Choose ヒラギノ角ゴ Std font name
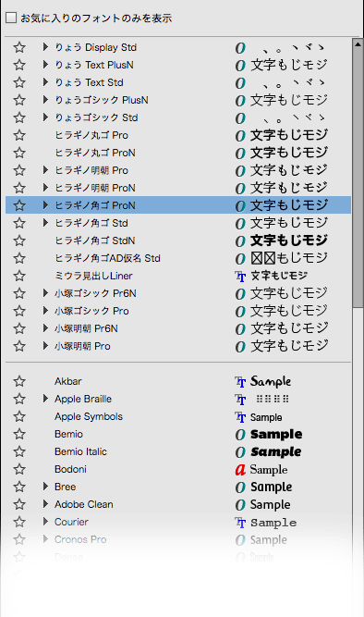Screen dimensions: 364x617 [91, 223]
